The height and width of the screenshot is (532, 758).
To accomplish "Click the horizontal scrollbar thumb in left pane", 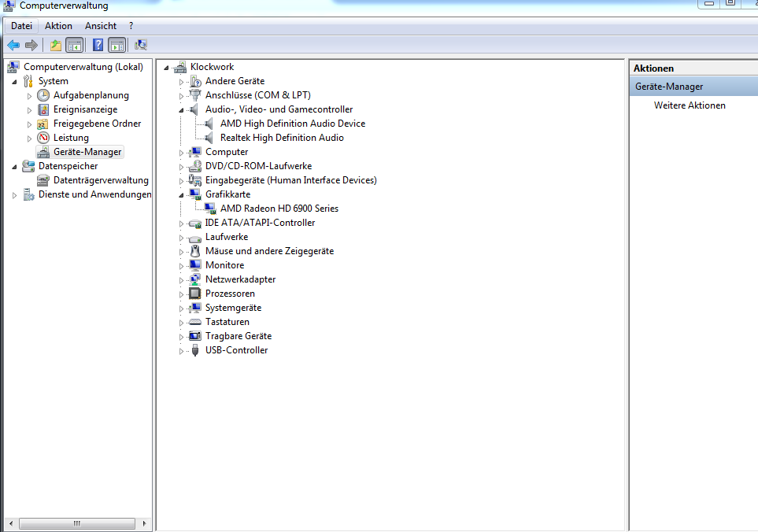I will [77, 523].
